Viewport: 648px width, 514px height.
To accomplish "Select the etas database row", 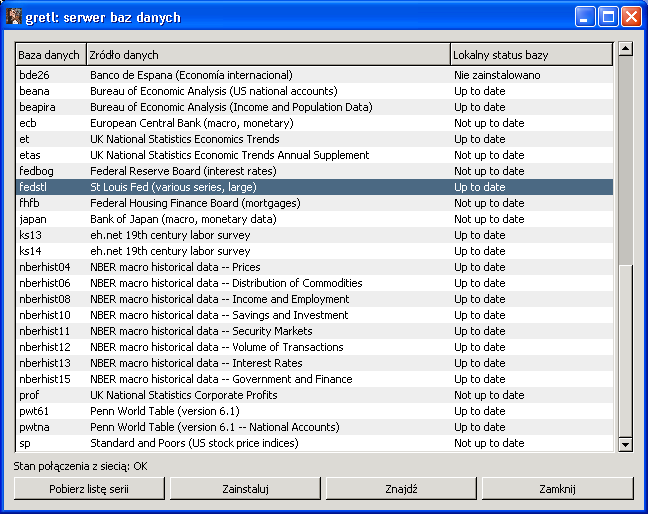I will (314, 155).
